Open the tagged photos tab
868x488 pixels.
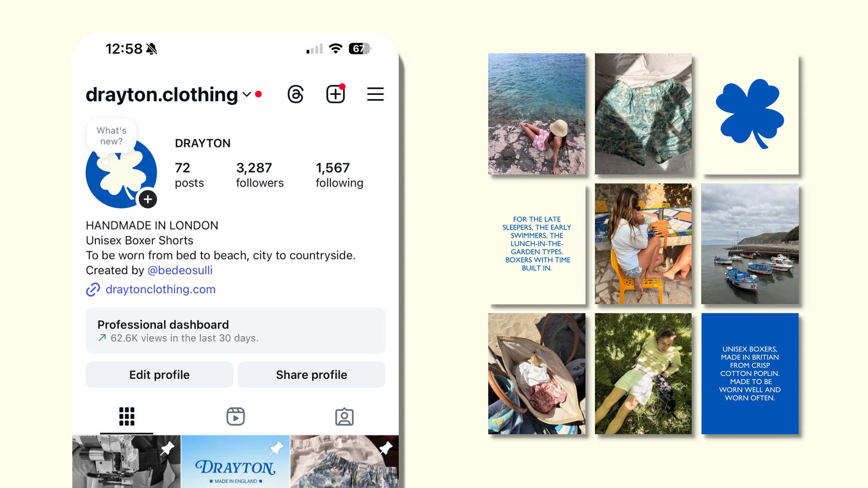tap(344, 417)
